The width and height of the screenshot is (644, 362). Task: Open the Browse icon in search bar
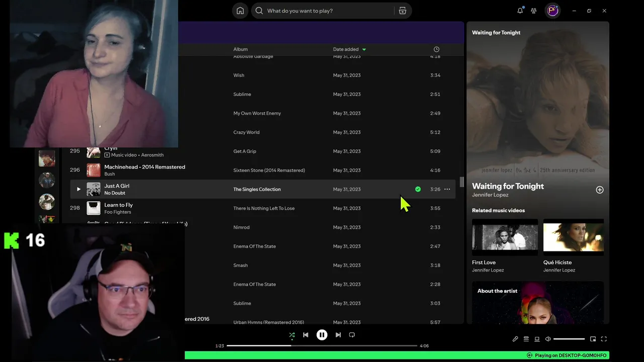(x=403, y=11)
